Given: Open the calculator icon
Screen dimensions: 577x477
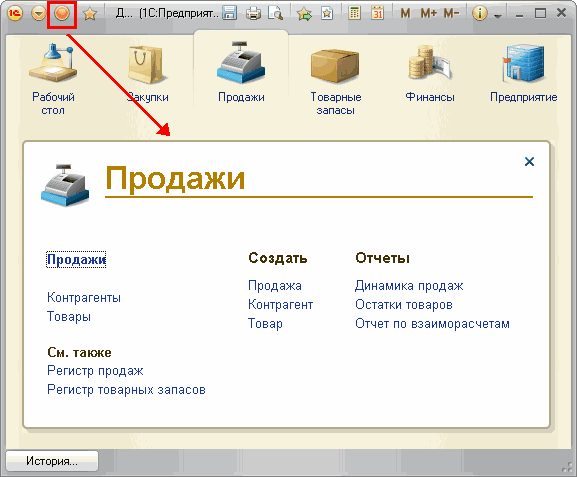Looking at the screenshot, I should coord(354,14).
